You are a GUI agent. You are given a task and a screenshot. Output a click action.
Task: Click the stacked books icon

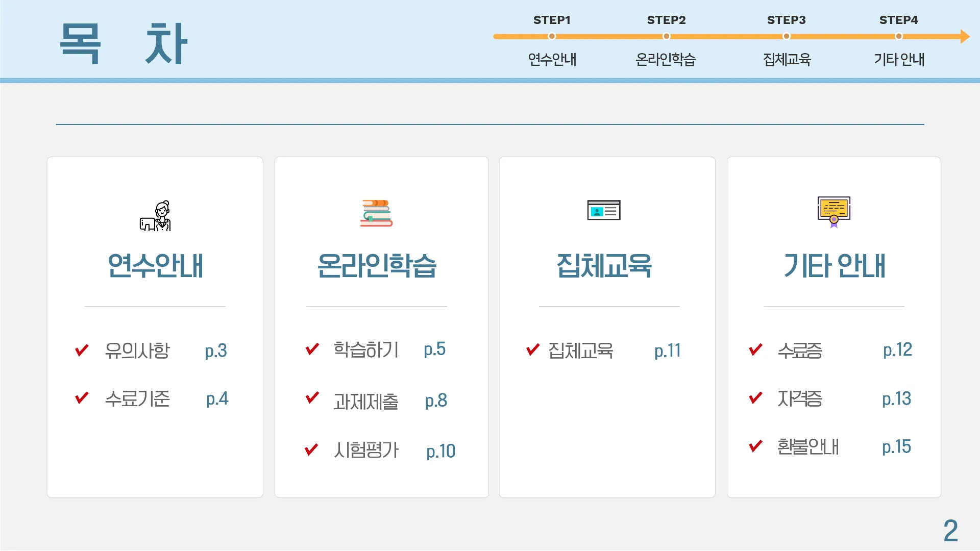(x=376, y=213)
